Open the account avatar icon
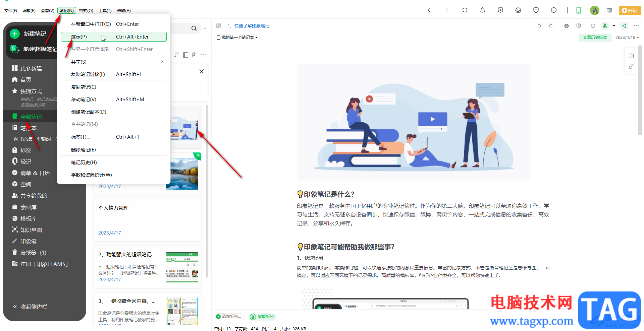Image resolution: width=644 pixels, height=331 pixels. (594, 10)
